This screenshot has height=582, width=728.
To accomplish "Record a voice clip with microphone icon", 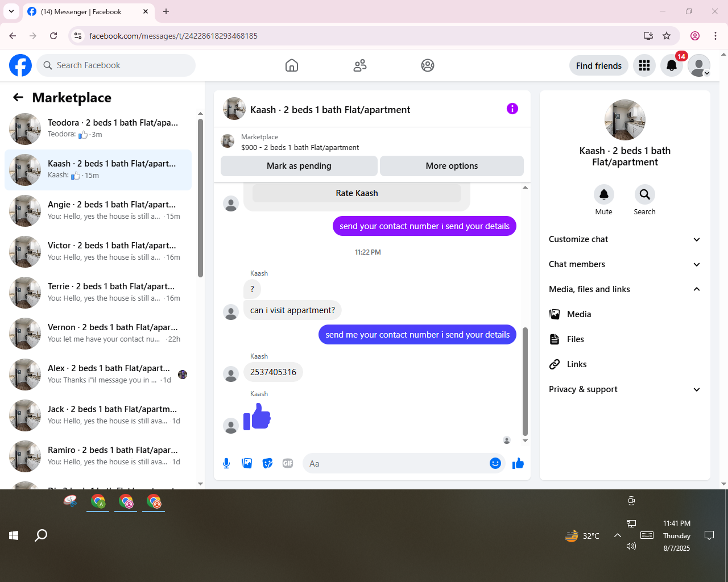I will point(226,463).
